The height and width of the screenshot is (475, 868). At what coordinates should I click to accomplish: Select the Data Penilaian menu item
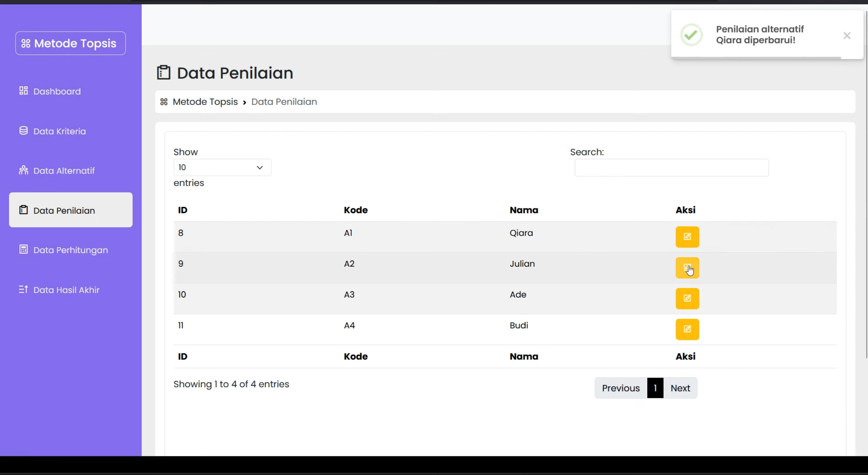point(71,210)
